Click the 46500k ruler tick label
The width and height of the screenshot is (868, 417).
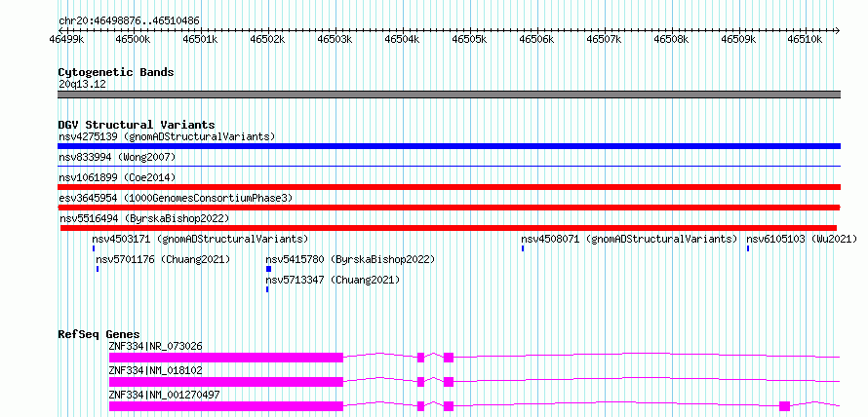click(x=134, y=39)
